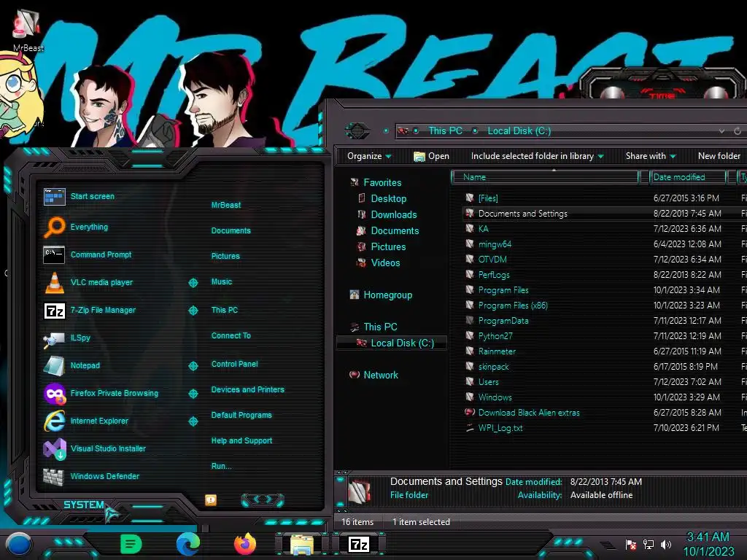Expand Firefox Private Browsing jump list arrow
This screenshot has width=747, height=560.
click(193, 394)
